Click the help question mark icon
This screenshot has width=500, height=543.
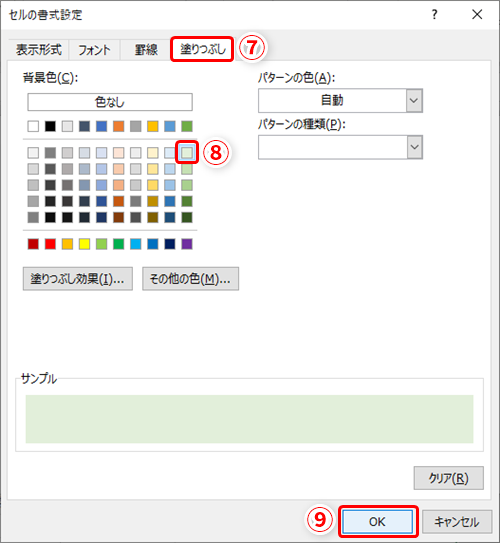point(435,15)
